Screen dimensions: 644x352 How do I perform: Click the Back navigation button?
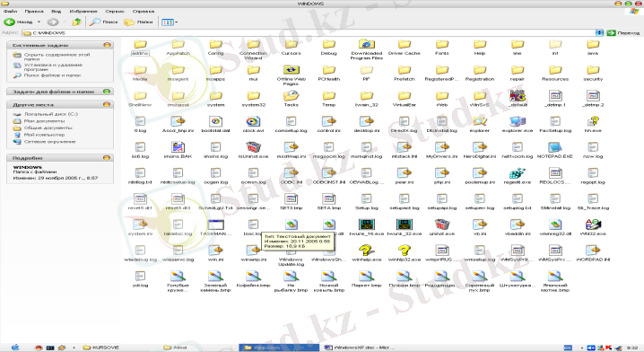pos(19,22)
